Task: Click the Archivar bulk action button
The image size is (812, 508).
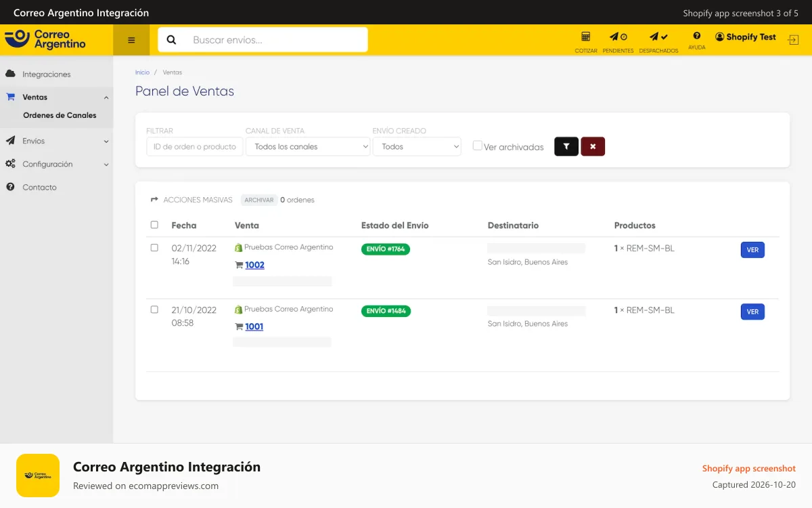Action: tap(259, 200)
